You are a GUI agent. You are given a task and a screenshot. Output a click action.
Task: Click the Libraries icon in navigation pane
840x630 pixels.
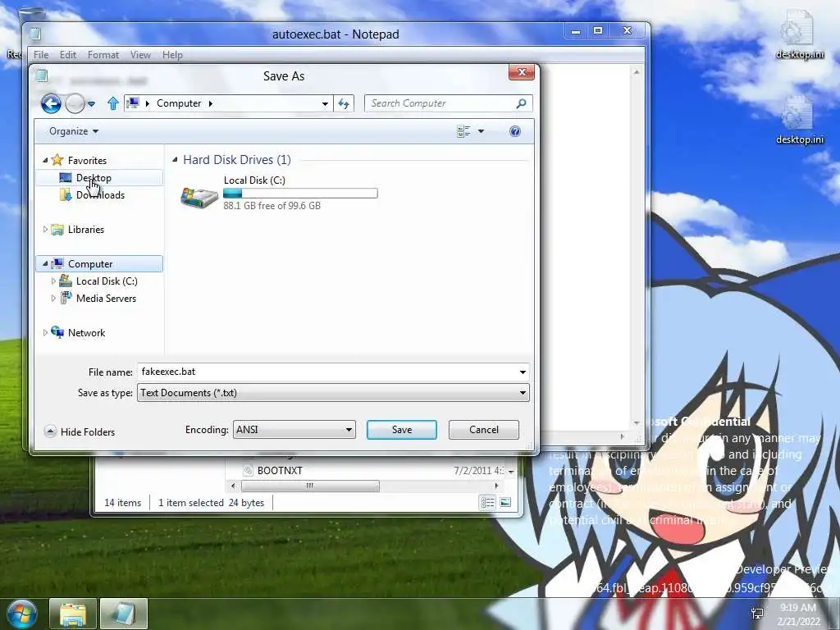(x=57, y=230)
